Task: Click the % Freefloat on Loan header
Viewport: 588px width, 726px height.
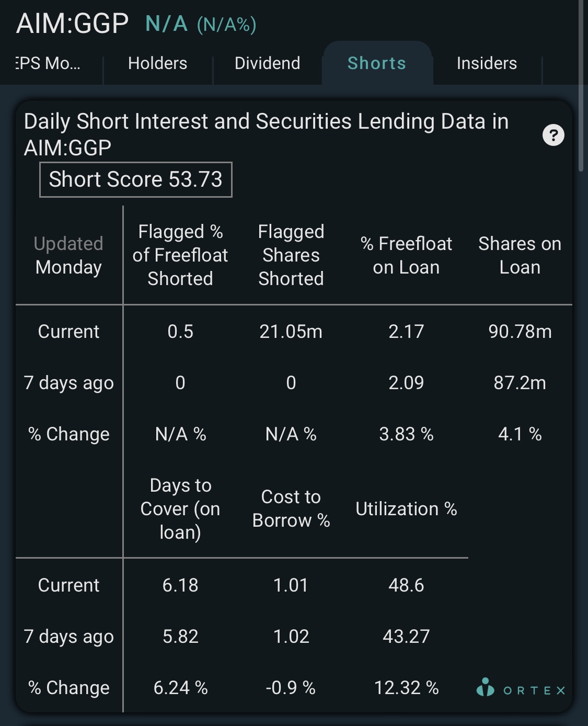Action: click(406, 255)
